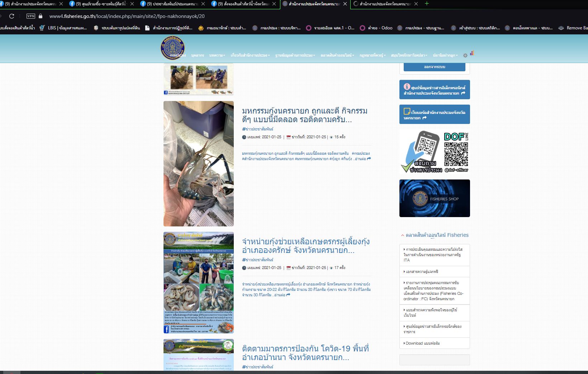Open the มหกรรมกุ้งนครนายก ถูกและดี headline

pyautogui.click(x=305, y=115)
